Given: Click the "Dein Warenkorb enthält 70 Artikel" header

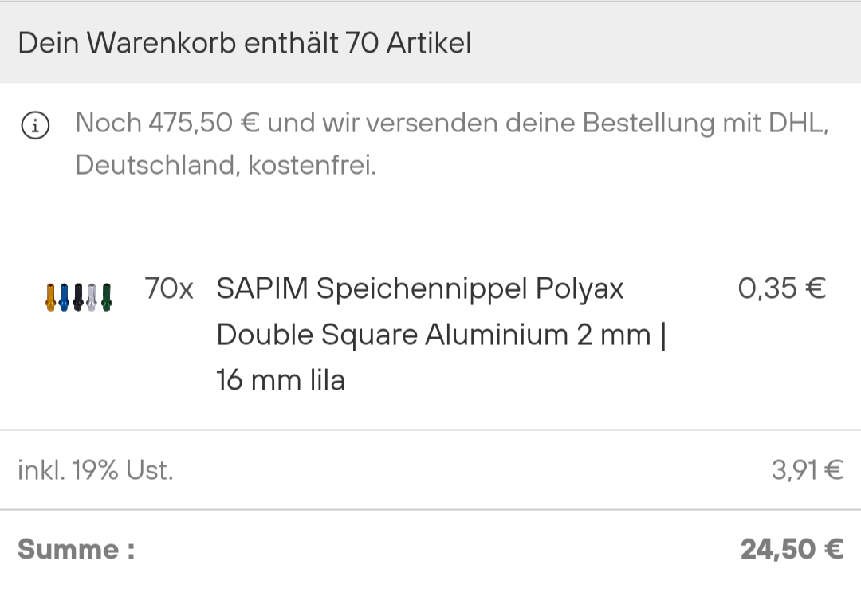Looking at the screenshot, I should [x=244, y=43].
